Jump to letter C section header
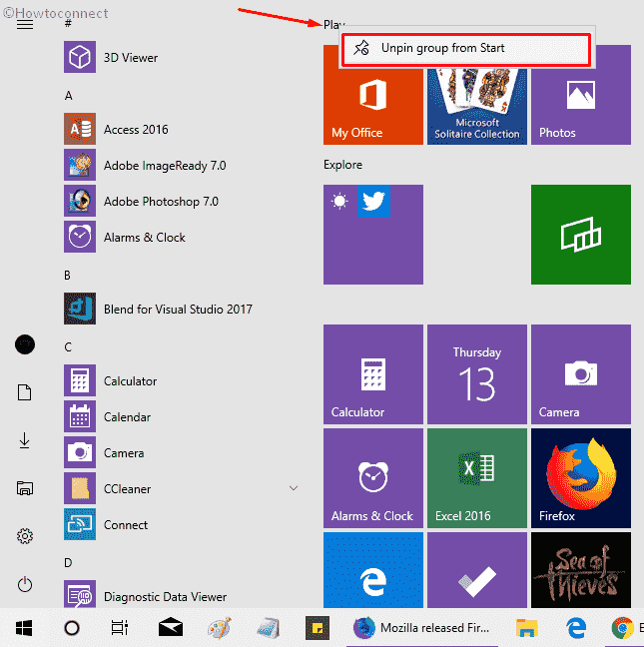Viewport: 644px width, 647px height. click(x=68, y=347)
